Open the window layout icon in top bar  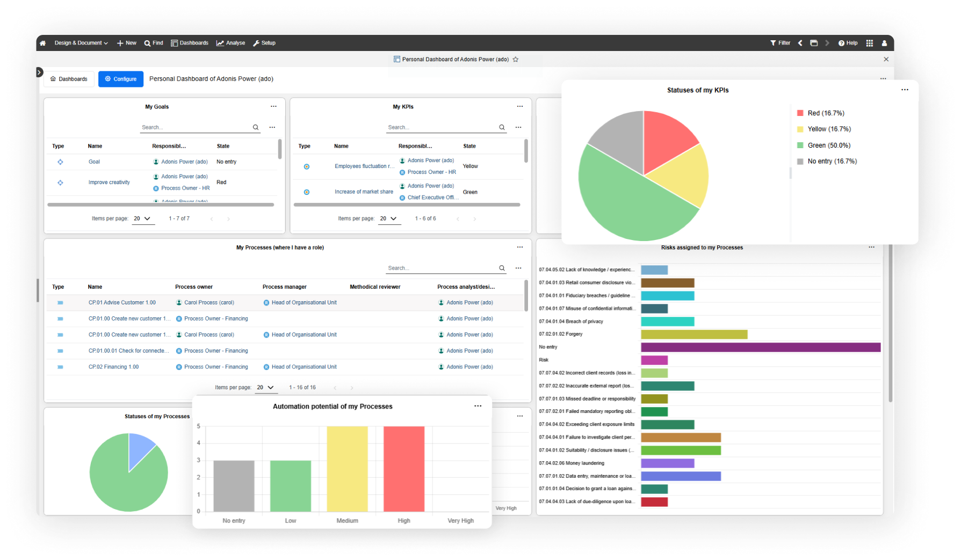pyautogui.click(x=814, y=43)
